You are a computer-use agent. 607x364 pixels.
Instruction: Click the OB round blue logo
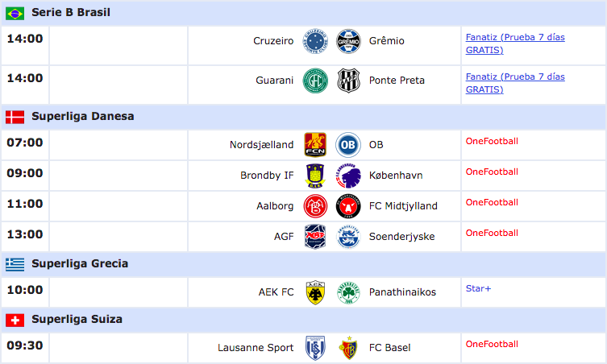point(348,145)
